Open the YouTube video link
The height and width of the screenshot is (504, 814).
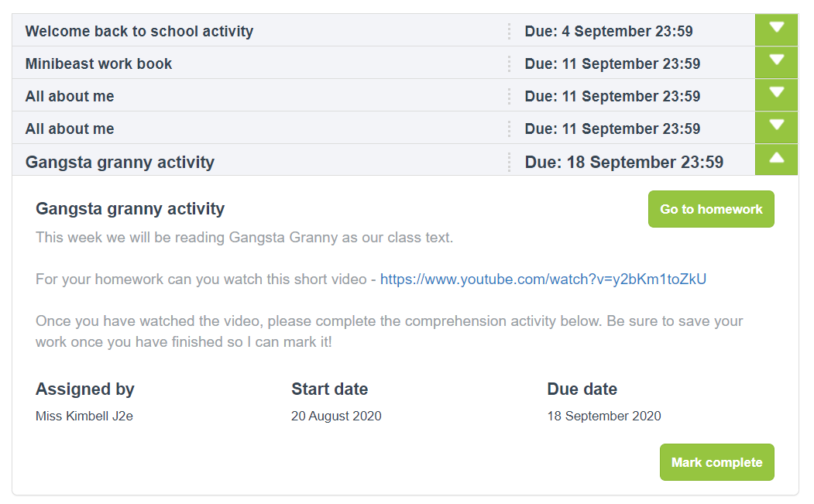(x=543, y=279)
